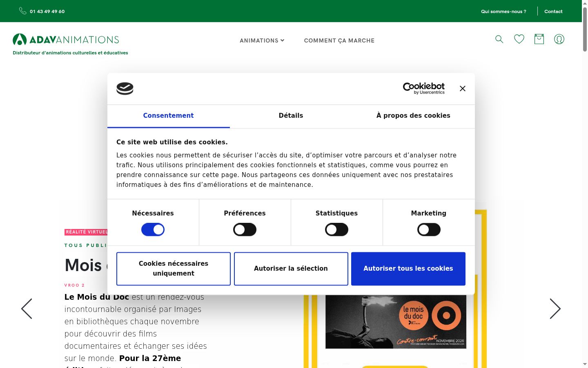
Task: Click Autoriser tous les cookies button
Action: (408, 269)
